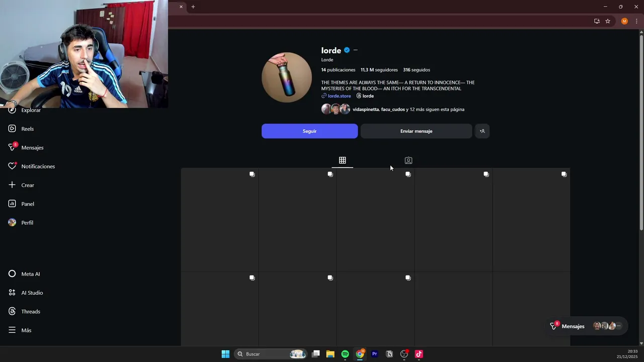The height and width of the screenshot is (362, 644).
Task: Open Premiere Pro from the taskbar
Action: point(374,354)
